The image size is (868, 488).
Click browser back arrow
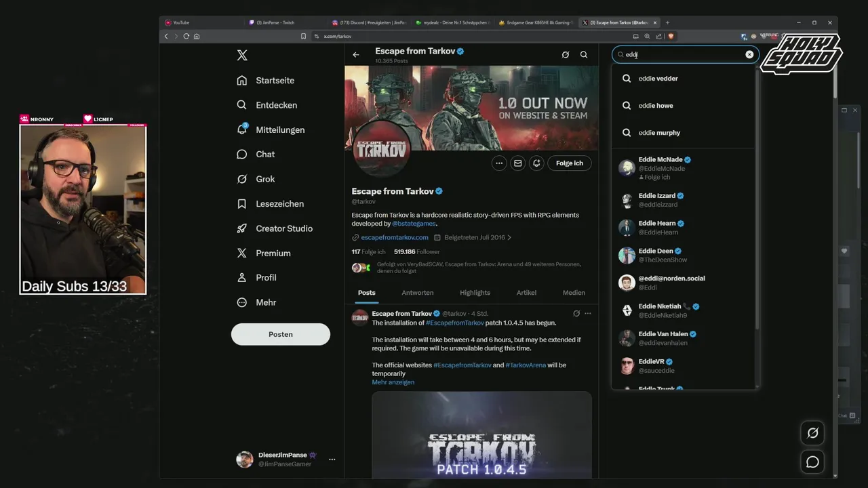click(x=166, y=36)
